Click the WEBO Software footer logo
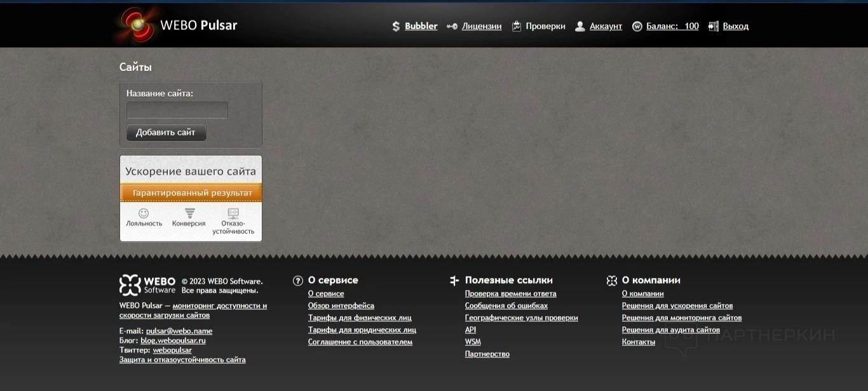This screenshot has height=391, width=868. tap(147, 285)
